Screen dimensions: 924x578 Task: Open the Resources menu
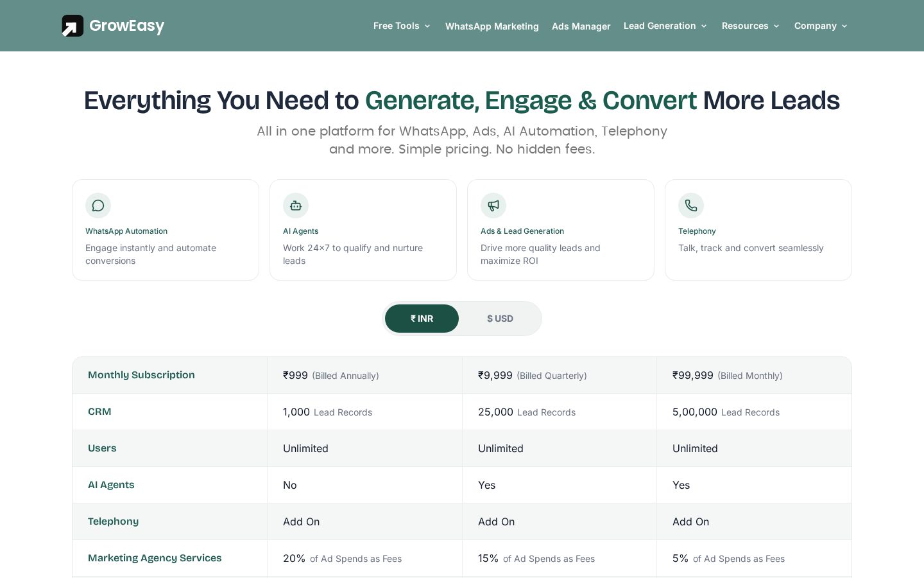point(745,26)
